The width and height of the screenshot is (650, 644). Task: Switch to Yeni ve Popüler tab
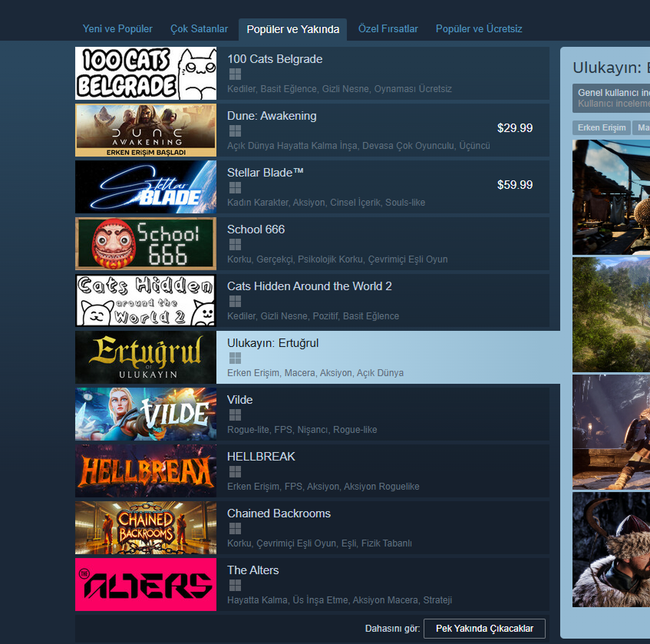click(x=117, y=29)
